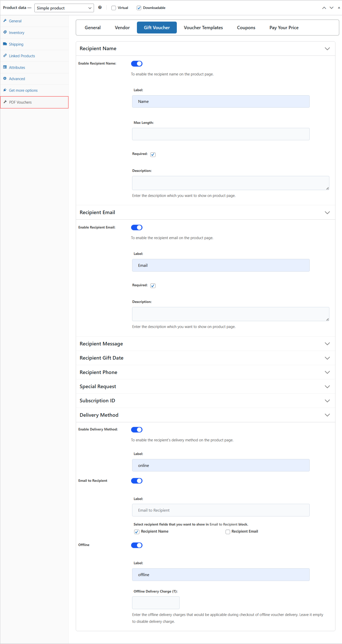
Task: Tick the Recipient Email checkbox
Action: click(x=228, y=532)
